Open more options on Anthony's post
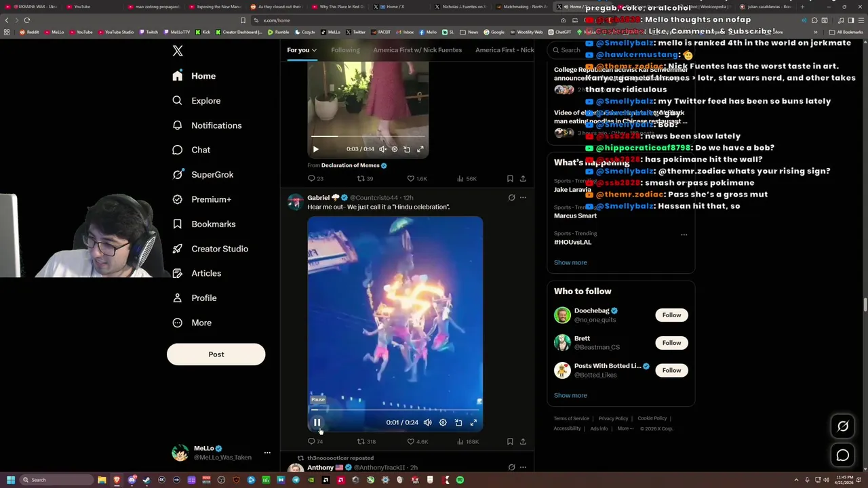This screenshot has height=488, width=868. click(x=523, y=467)
